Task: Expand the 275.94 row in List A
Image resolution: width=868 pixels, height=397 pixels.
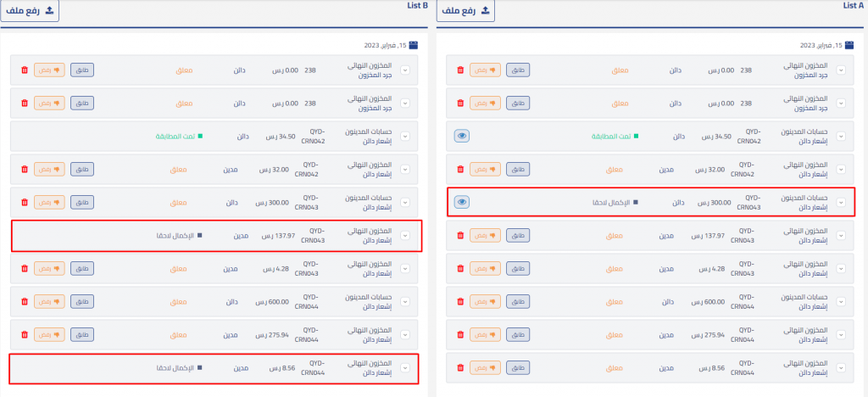Action: (842, 334)
